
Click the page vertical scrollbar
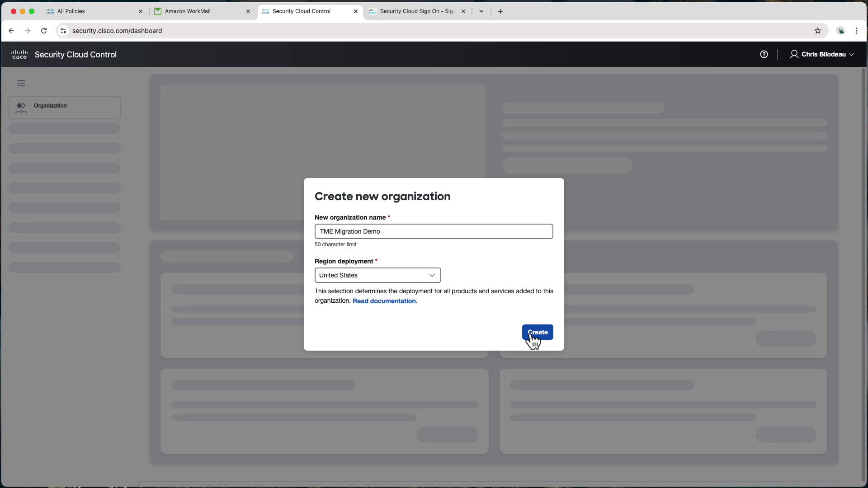point(863,276)
